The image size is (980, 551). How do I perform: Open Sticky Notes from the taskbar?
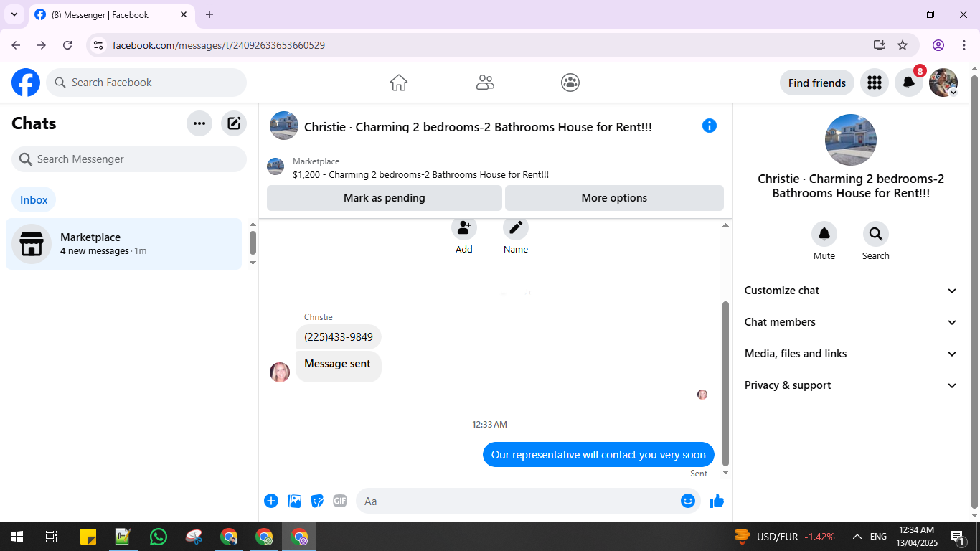coord(88,537)
